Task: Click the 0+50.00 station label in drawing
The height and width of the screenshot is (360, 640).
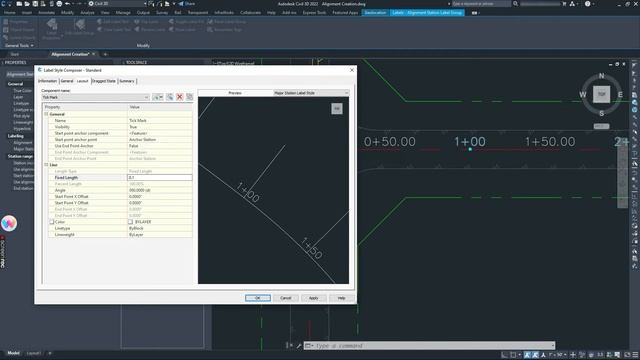Action: pos(390,142)
